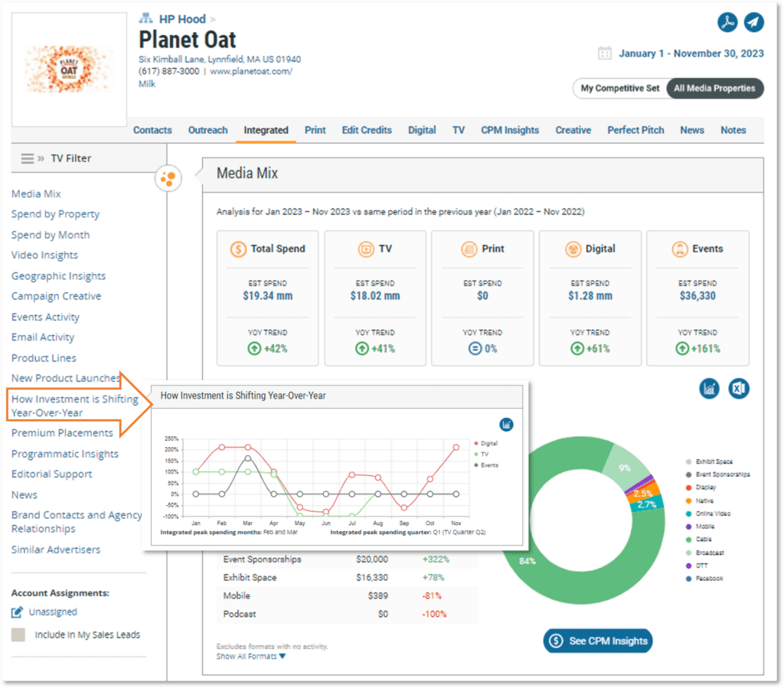Click the Event Sponsorships table row

[348, 559]
